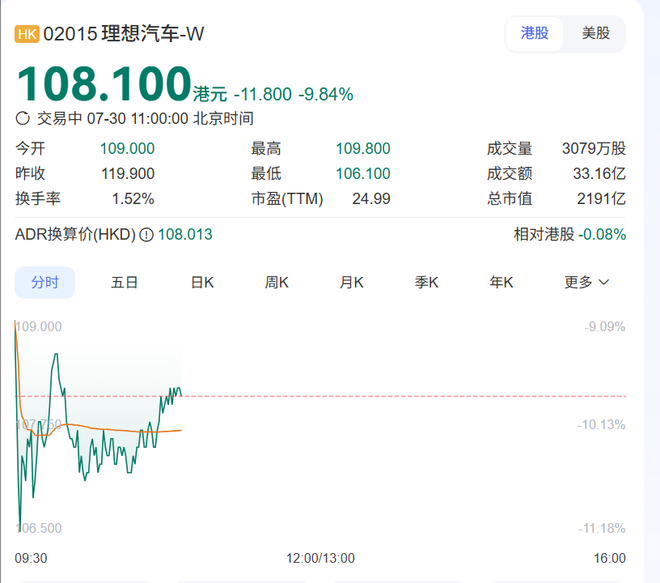The width and height of the screenshot is (660, 583).
Task: Show the 季K chart view
Action: coord(427,282)
